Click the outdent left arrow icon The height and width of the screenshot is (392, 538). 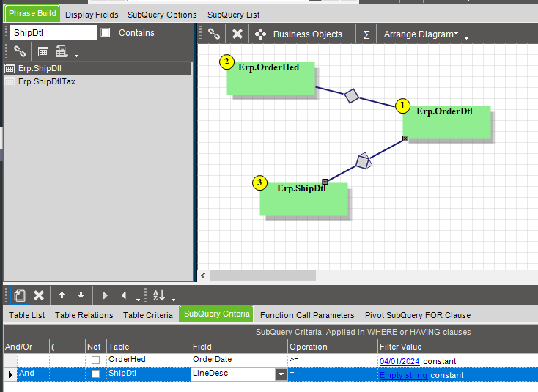(x=124, y=295)
